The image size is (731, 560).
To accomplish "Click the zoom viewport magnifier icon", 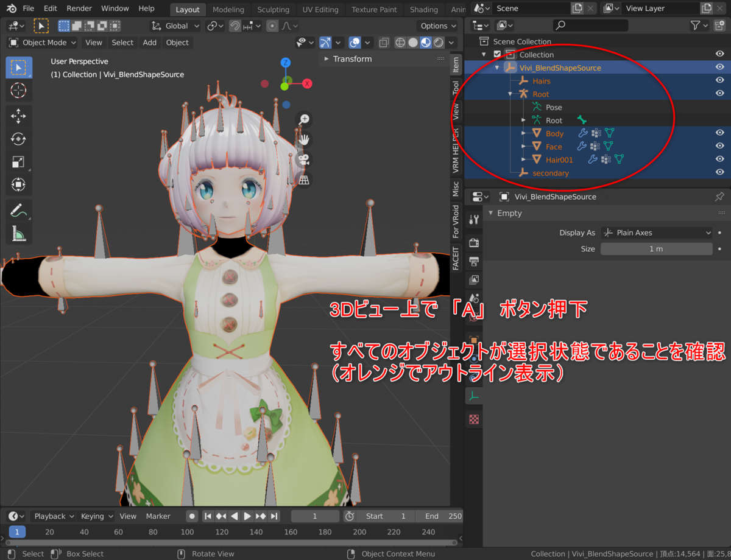I will (304, 119).
